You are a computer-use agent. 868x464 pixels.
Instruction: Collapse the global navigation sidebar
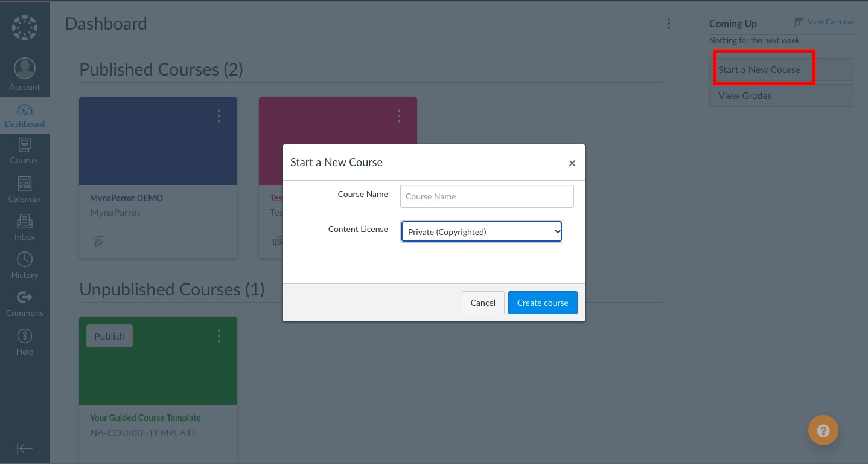click(x=25, y=448)
